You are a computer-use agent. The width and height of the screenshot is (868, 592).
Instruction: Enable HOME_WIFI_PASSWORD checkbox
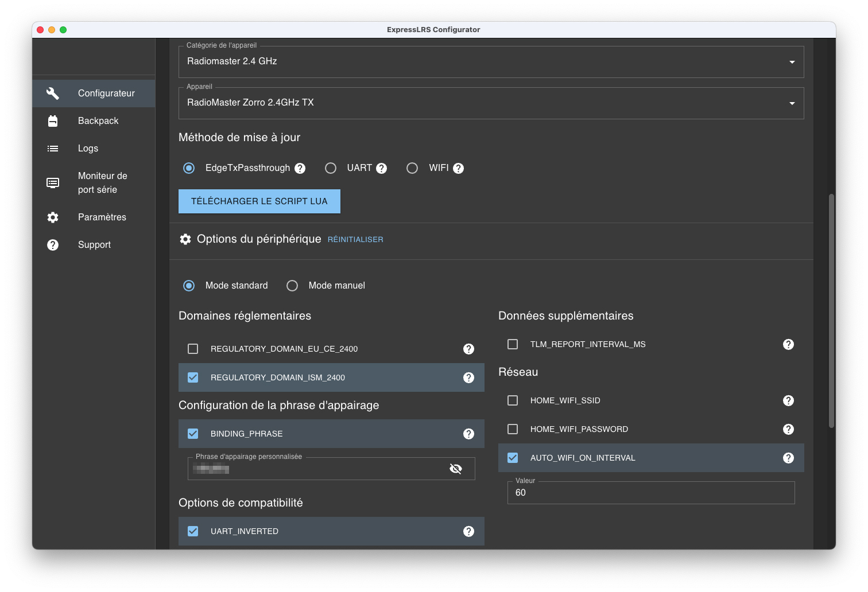pyautogui.click(x=513, y=429)
